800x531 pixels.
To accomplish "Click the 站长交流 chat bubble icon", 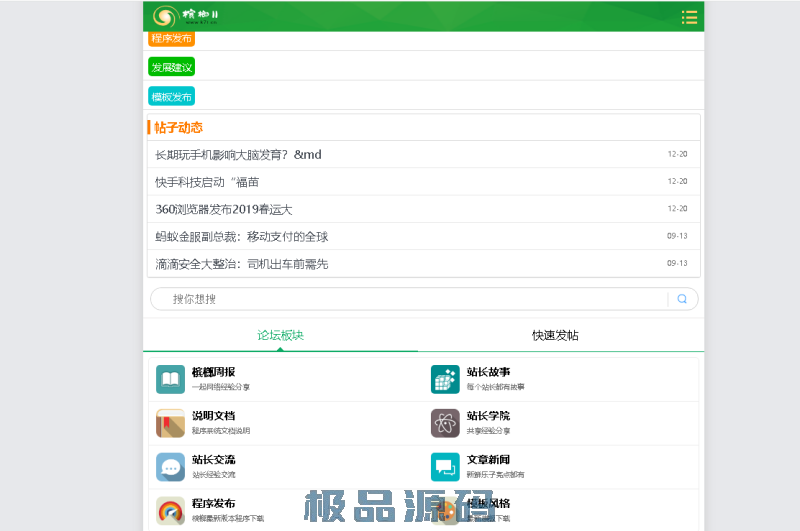I will coord(170,467).
